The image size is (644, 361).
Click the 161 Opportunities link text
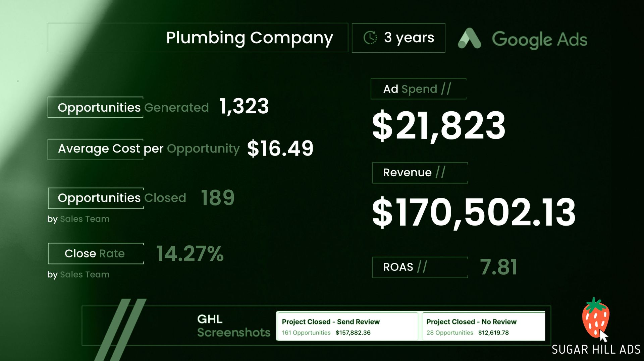[306, 333]
